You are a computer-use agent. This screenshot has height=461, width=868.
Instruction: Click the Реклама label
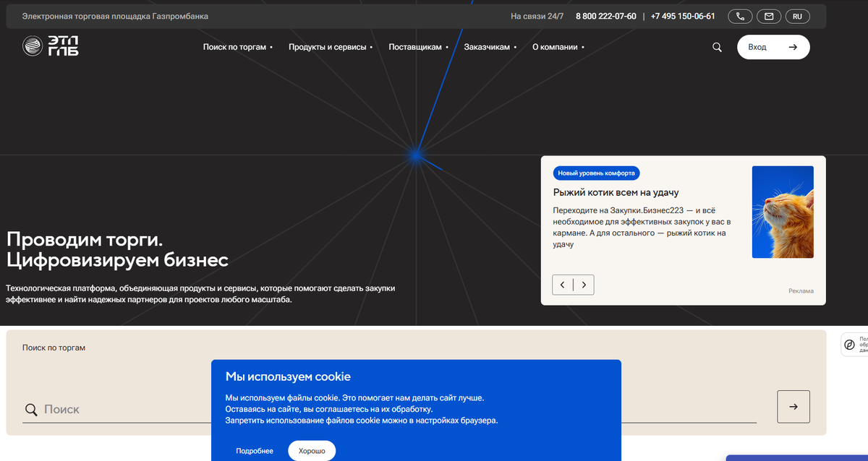click(801, 291)
